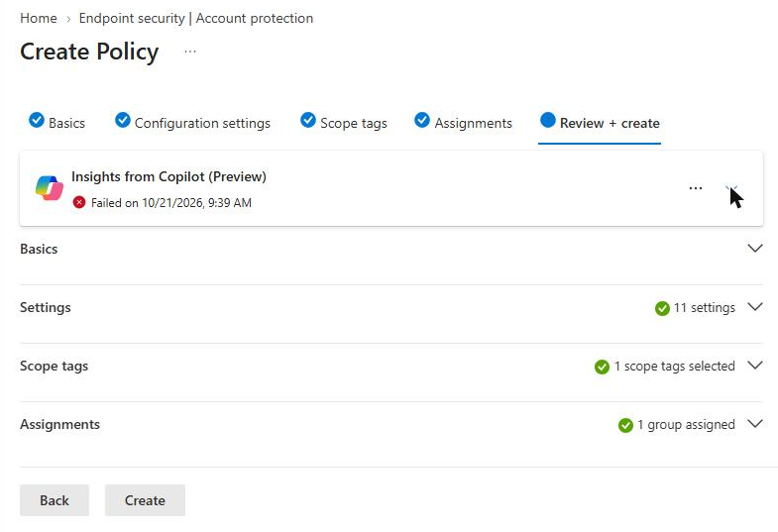Click the Basics step checkmark icon
The height and width of the screenshot is (532, 778).
click(37, 120)
